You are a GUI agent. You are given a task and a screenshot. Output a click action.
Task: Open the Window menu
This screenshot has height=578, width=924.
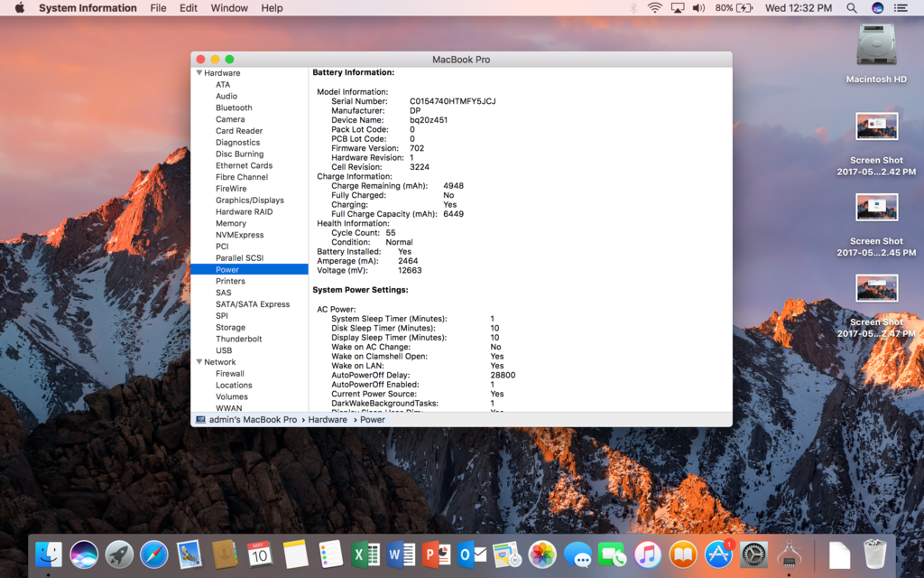(x=229, y=7)
